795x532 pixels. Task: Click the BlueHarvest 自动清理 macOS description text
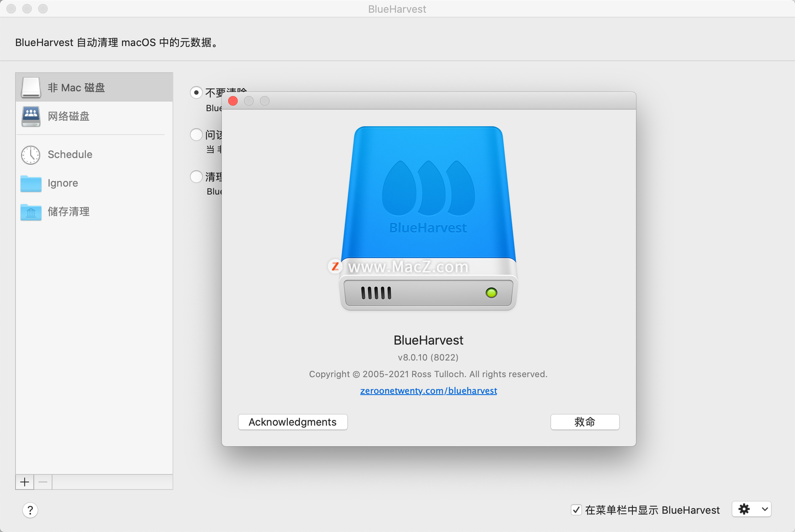[x=117, y=42]
